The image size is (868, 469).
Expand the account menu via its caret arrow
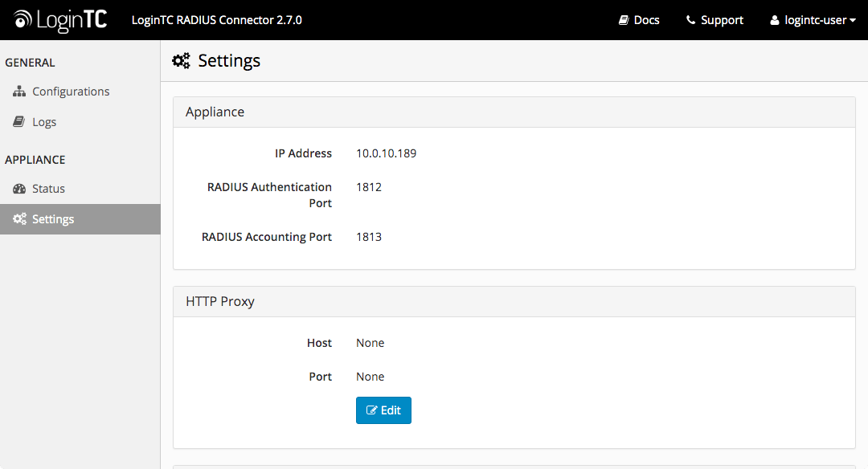pos(854,20)
